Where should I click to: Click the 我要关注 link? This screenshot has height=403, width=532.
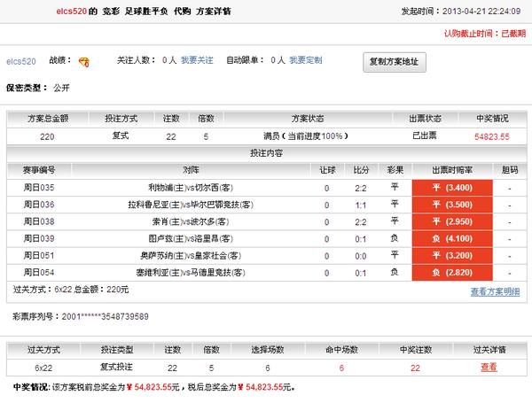pos(197,60)
